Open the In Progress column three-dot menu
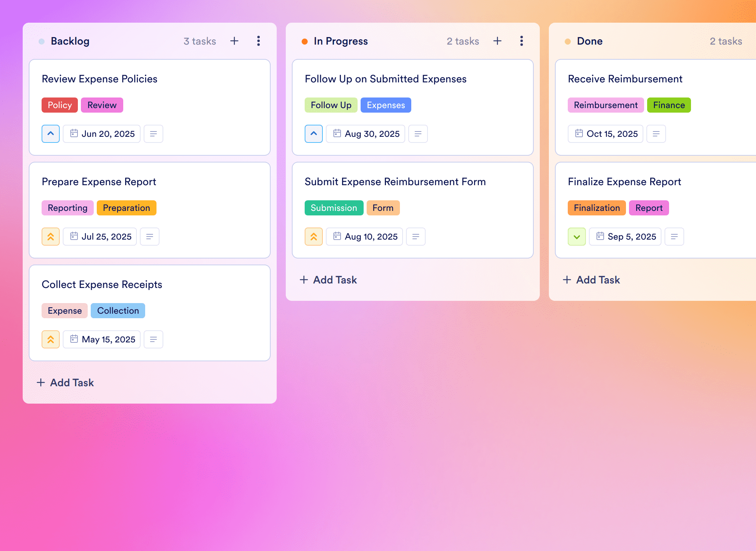The width and height of the screenshot is (756, 551). (x=522, y=41)
